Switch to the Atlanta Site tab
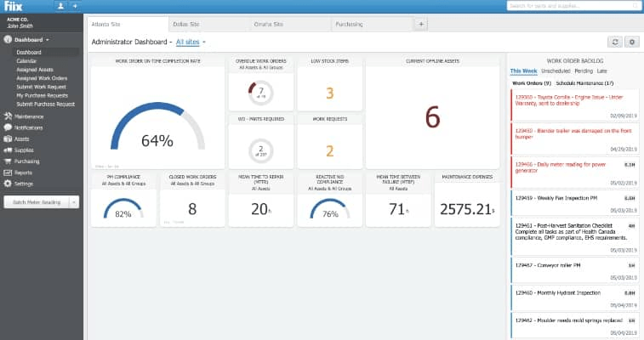Viewport: 644px width, 340px height. point(128,24)
